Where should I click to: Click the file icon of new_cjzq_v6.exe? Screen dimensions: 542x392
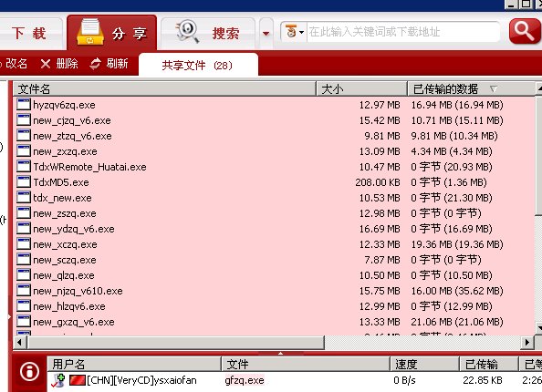pos(24,119)
